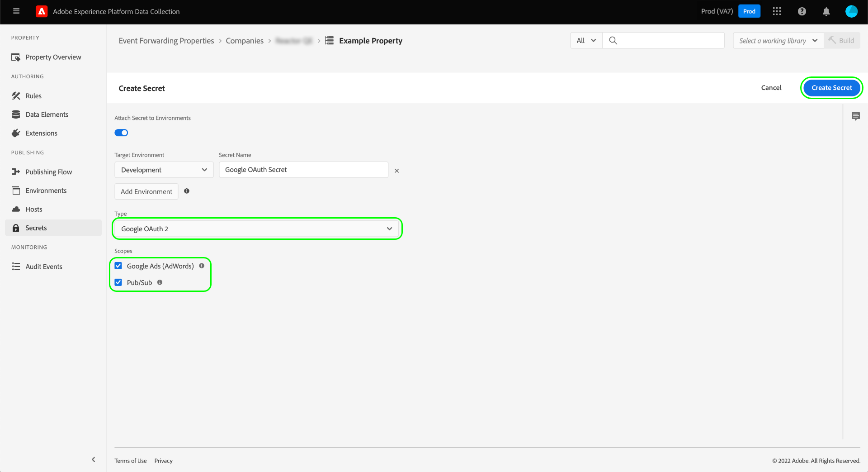Click the Example Property breadcrumb title

click(371, 41)
